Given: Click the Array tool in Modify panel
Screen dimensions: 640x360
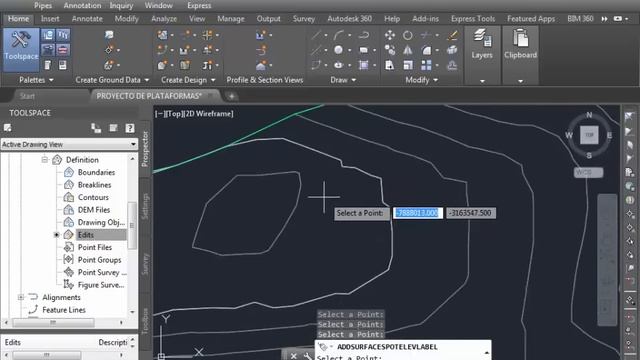Looking at the screenshot, I should click(x=426, y=65).
